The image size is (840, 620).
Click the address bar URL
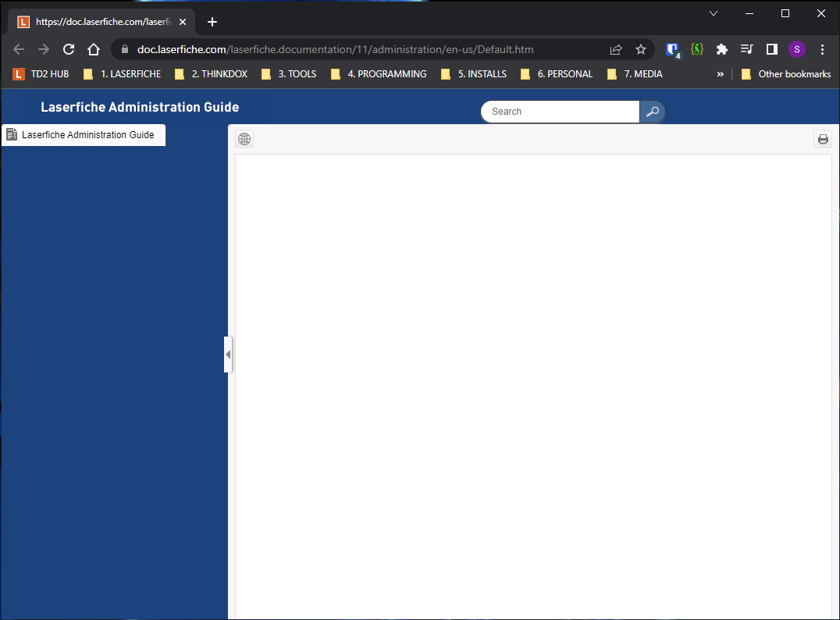click(x=336, y=49)
